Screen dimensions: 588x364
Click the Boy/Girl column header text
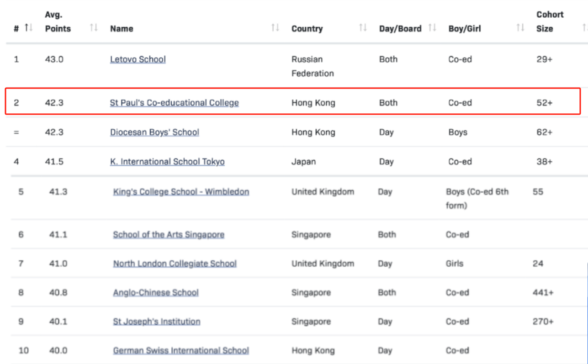pos(465,28)
